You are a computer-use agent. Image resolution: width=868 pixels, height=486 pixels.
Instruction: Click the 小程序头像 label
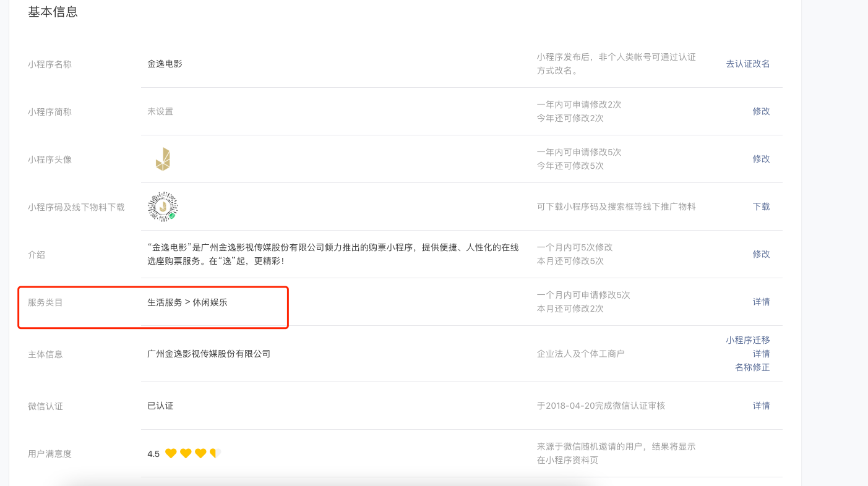pos(49,160)
